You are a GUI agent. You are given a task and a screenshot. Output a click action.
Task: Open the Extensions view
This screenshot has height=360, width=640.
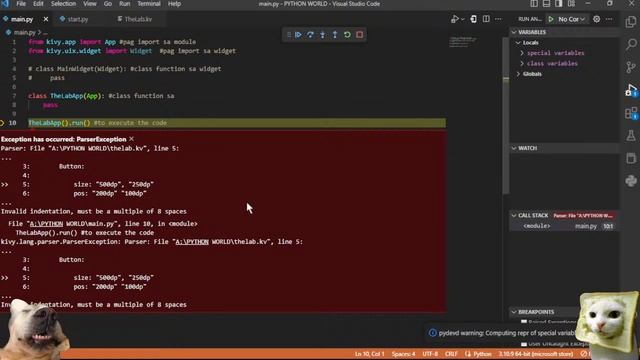tap(631, 113)
